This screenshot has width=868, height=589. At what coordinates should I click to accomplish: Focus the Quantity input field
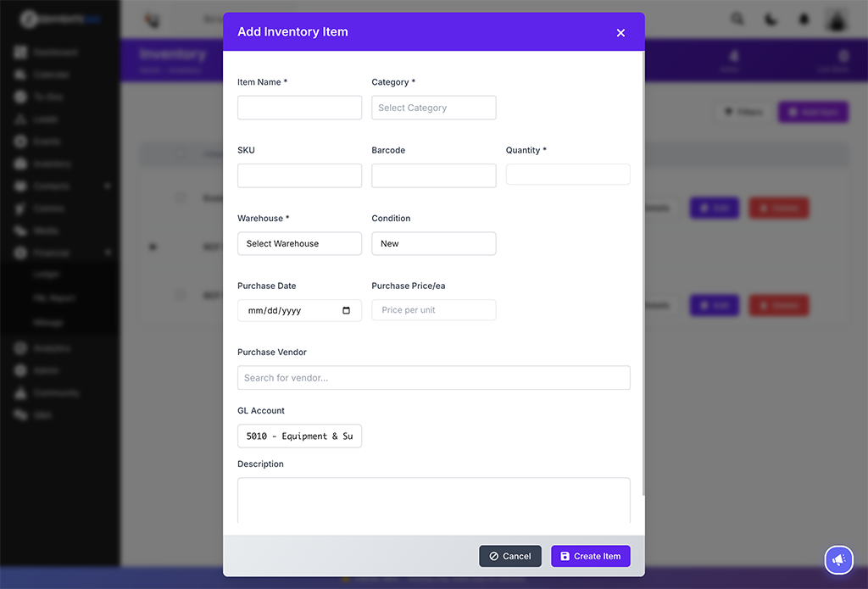tap(568, 175)
